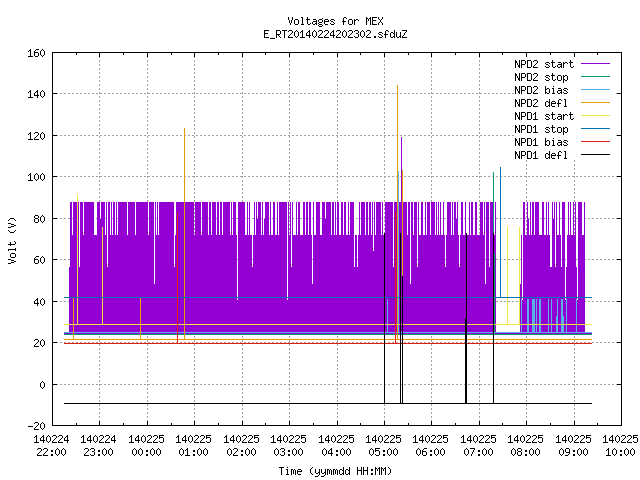Click the 'NPD1 bias' legend label
640x480 pixels.
click(x=541, y=142)
